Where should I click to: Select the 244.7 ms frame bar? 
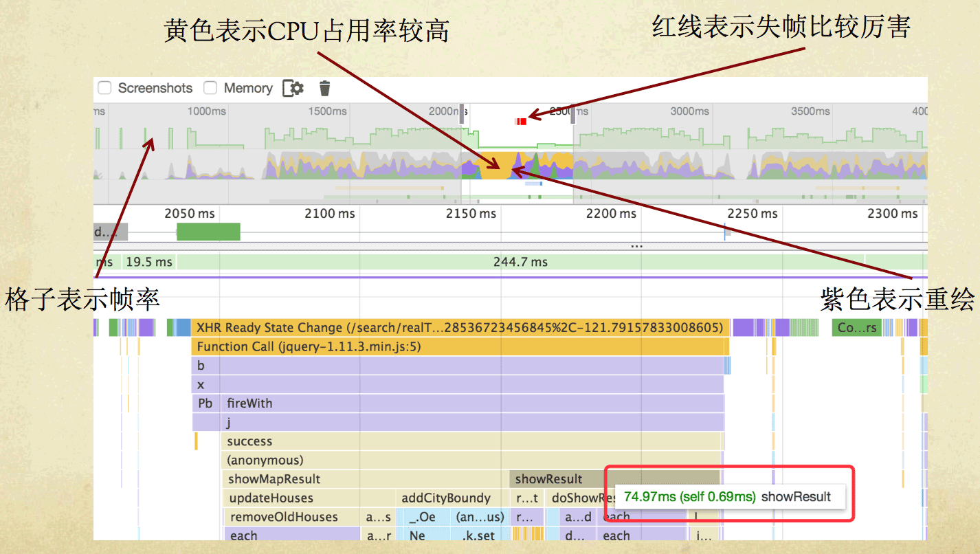coord(520,262)
